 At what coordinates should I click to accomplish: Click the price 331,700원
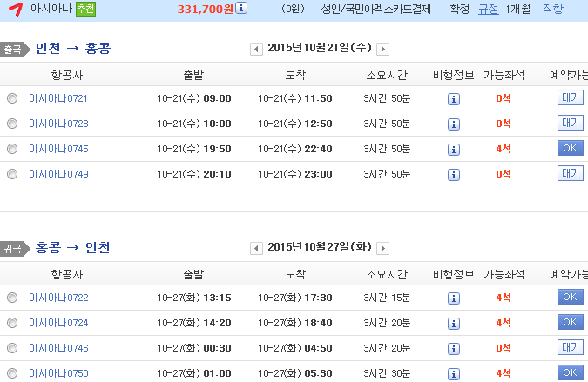(206, 9)
